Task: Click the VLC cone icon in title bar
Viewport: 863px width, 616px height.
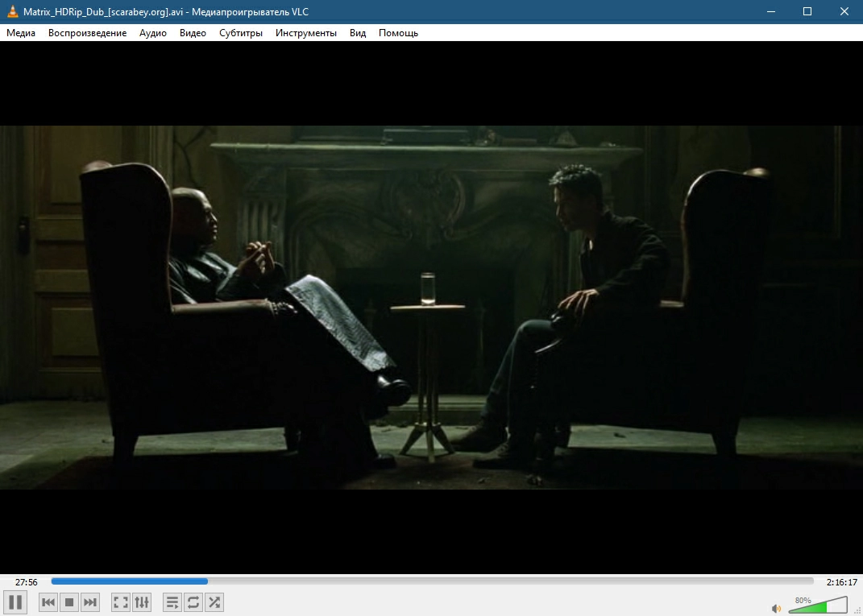Action: [x=12, y=11]
